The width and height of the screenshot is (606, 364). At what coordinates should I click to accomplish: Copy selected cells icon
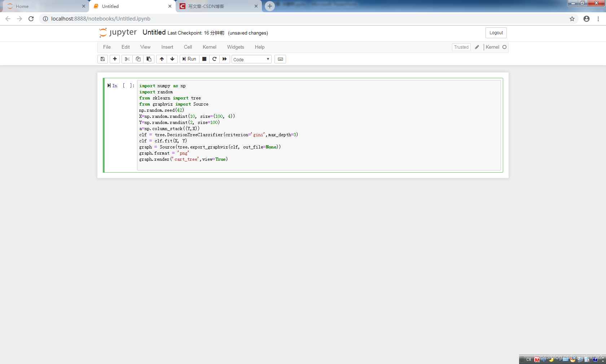138,59
